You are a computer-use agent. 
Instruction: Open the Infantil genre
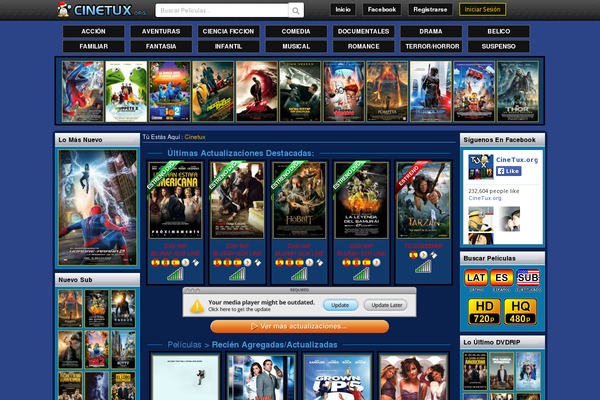[x=228, y=46]
